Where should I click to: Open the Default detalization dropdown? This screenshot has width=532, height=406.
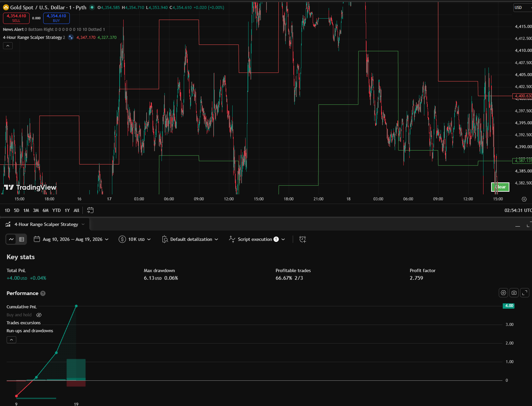pos(190,239)
